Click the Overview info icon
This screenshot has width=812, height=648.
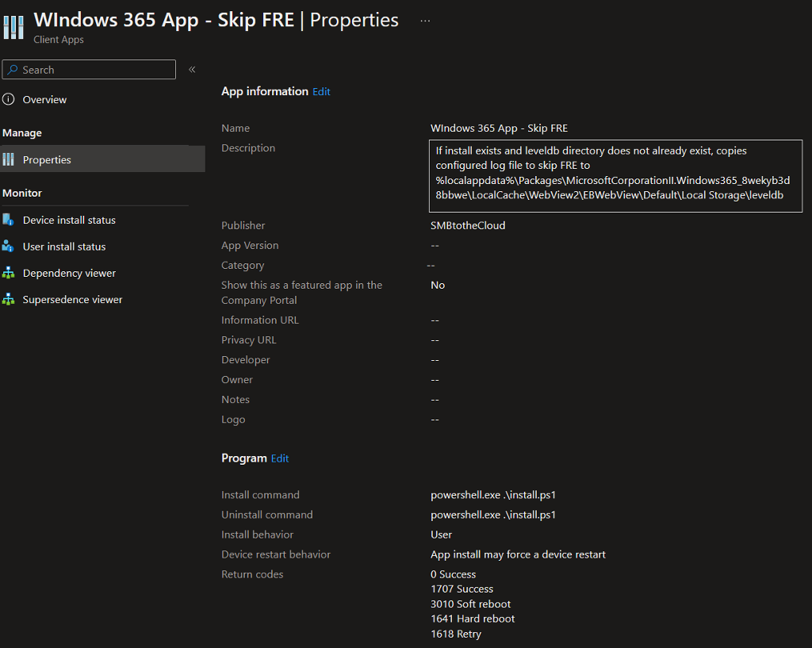coord(9,99)
